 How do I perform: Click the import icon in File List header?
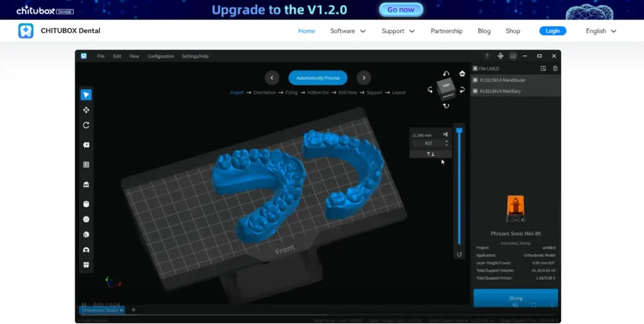pyautogui.click(x=543, y=69)
